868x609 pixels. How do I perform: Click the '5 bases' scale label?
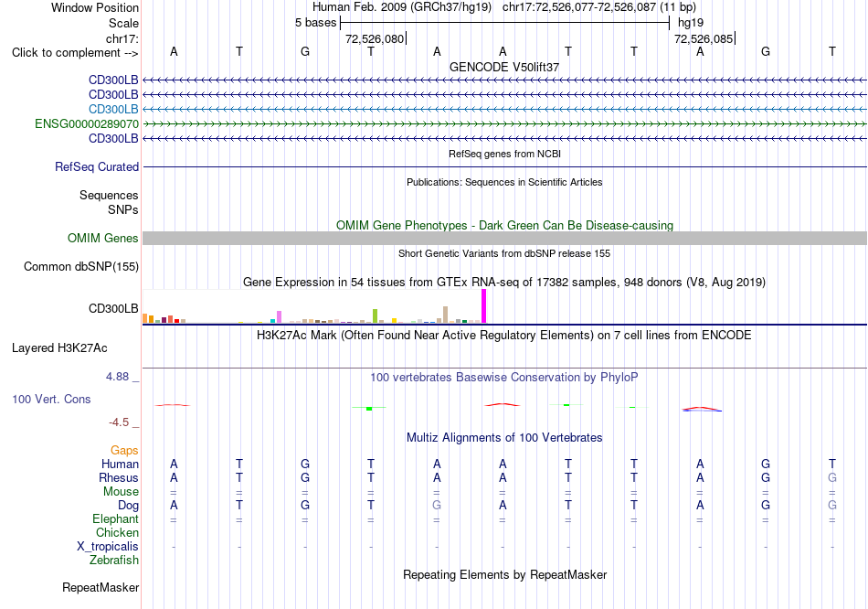[315, 23]
